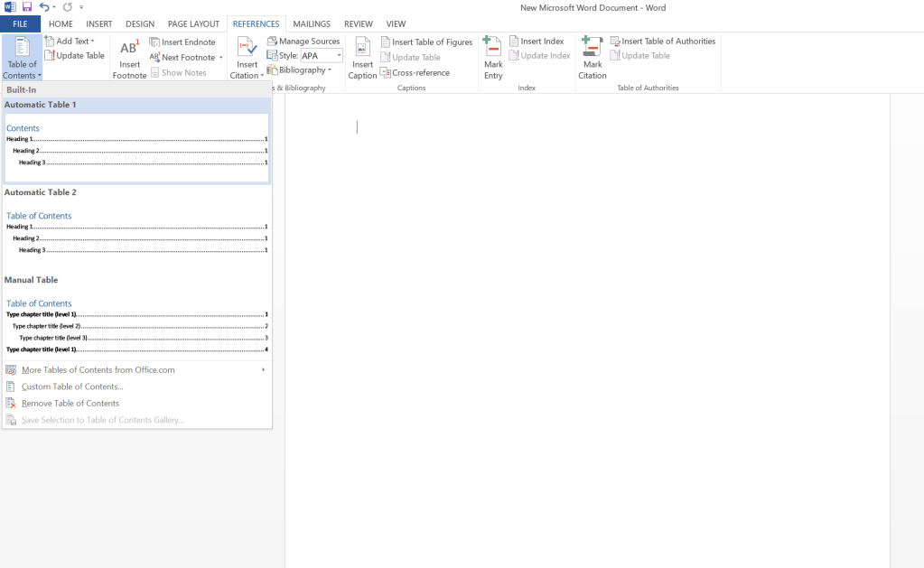This screenshot has height=568, width=924.
Task: Select the Manual Table preview
Action: [x=136, y=325]
